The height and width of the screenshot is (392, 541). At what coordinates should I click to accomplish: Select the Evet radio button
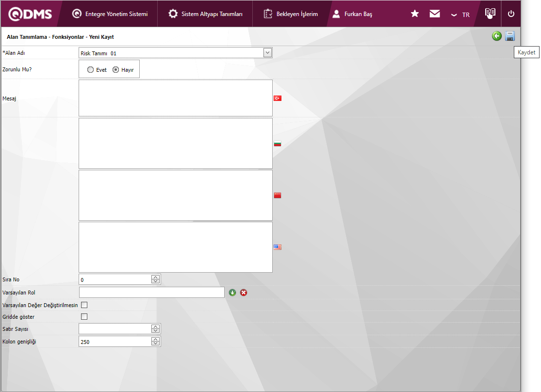[x=90, y=70]
